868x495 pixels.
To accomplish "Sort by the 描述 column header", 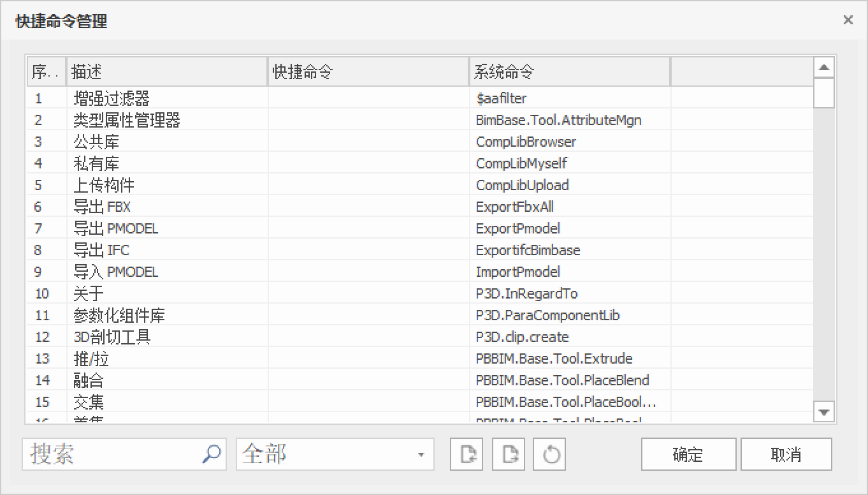I will [x=166, y=72].
